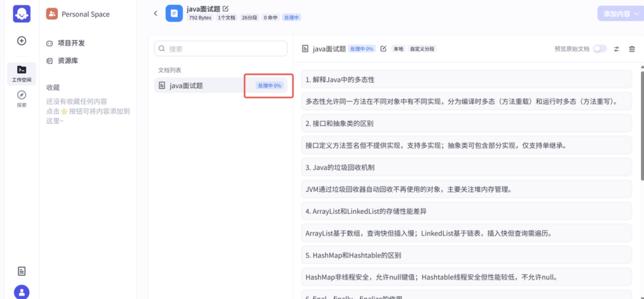The height and width of the screenshot is (299, 644).
Task: Delete the document via trash icon
Action: [632, 49]
